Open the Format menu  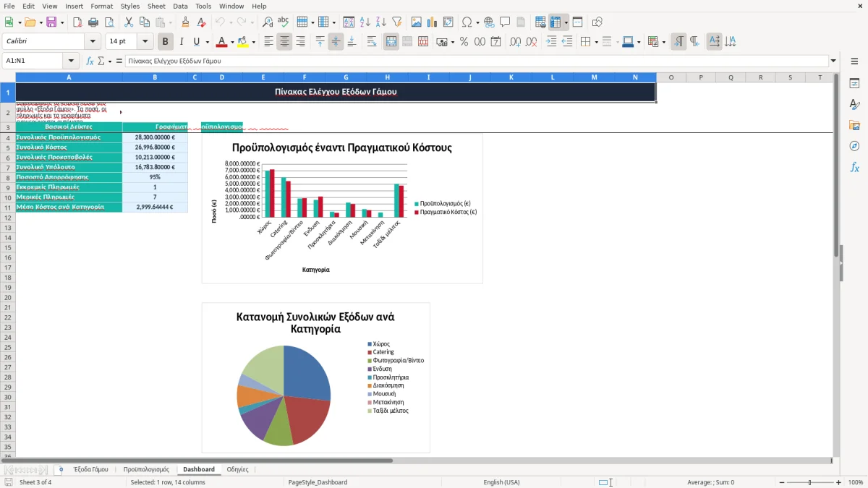coord(101,6)
